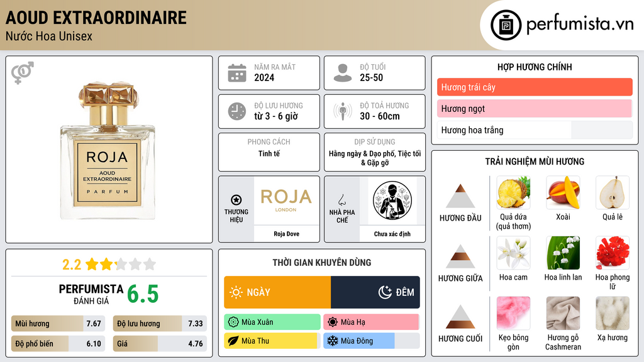Click the sillage icon for Độ toả hương
This screenshot has height=362, width=644.
pyautogui.click(x=343, y=111)
